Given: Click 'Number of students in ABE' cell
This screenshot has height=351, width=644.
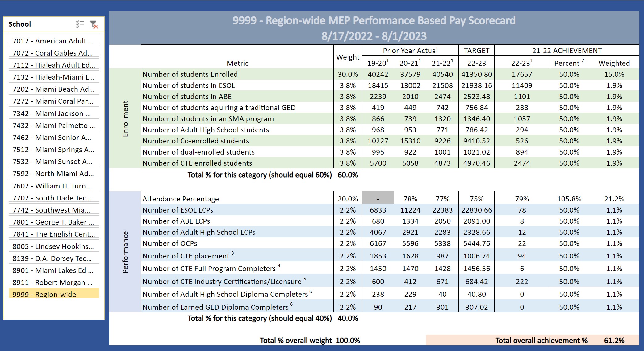Looking at the screenshot, I should [237, 97].
